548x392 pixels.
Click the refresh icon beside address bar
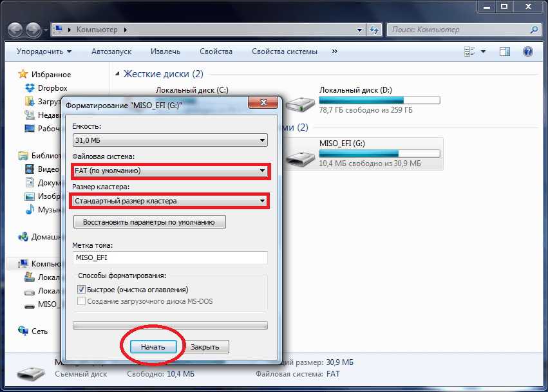tap(374, 30)
